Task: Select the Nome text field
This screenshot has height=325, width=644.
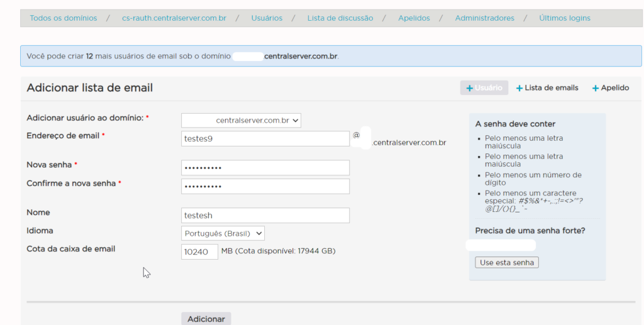Action: (265, 216)
